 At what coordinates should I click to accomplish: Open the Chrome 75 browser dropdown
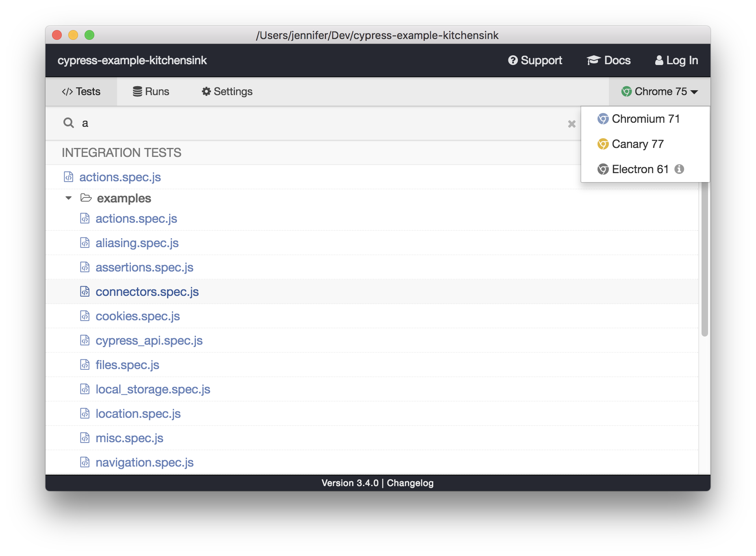coord(659,91)
